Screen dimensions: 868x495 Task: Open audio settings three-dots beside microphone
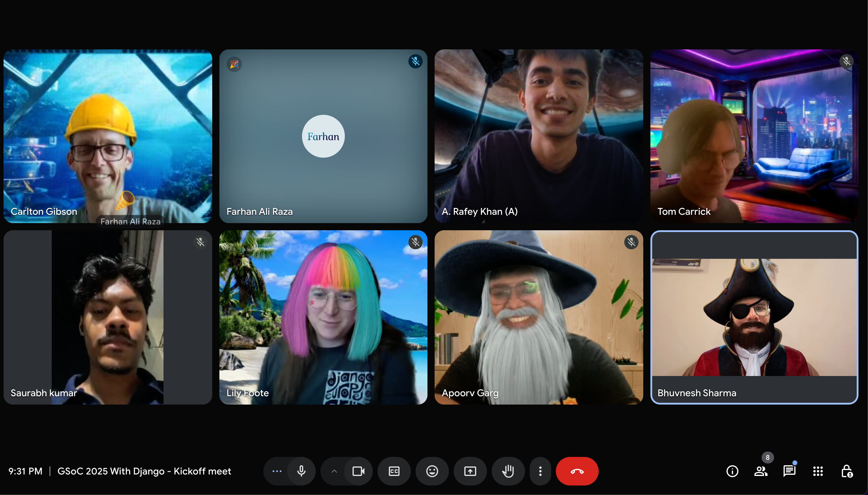(277, 471)
